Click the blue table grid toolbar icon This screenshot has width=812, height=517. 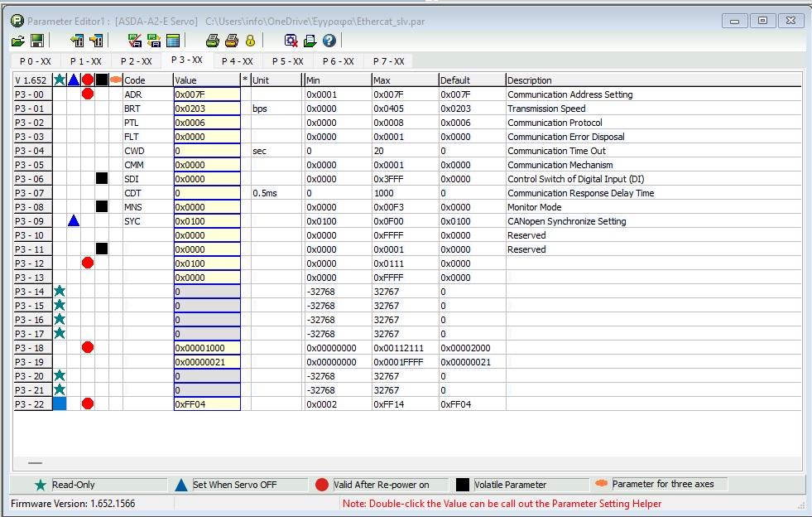click(173, 41)
